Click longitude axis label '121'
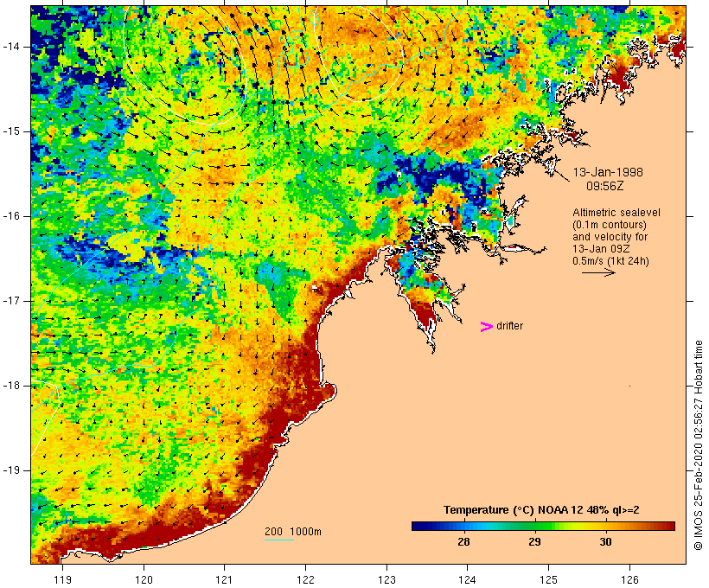 pyautogui.click(x=224, y=580)
